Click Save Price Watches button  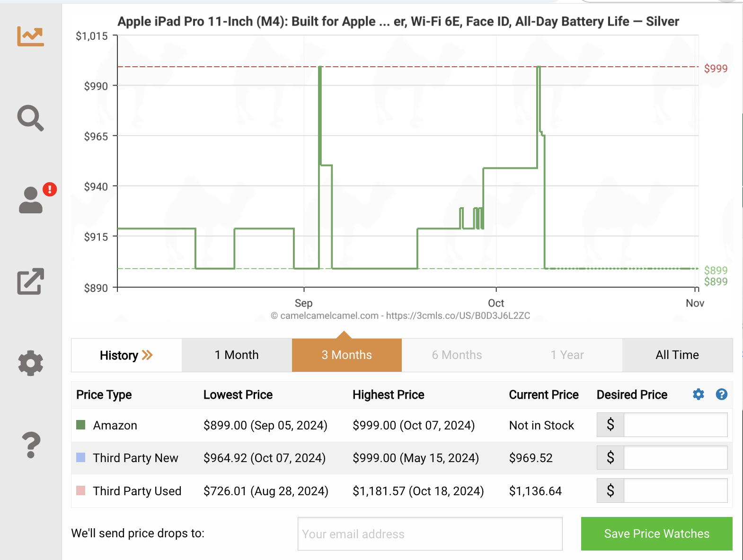(x=657, y=534)
